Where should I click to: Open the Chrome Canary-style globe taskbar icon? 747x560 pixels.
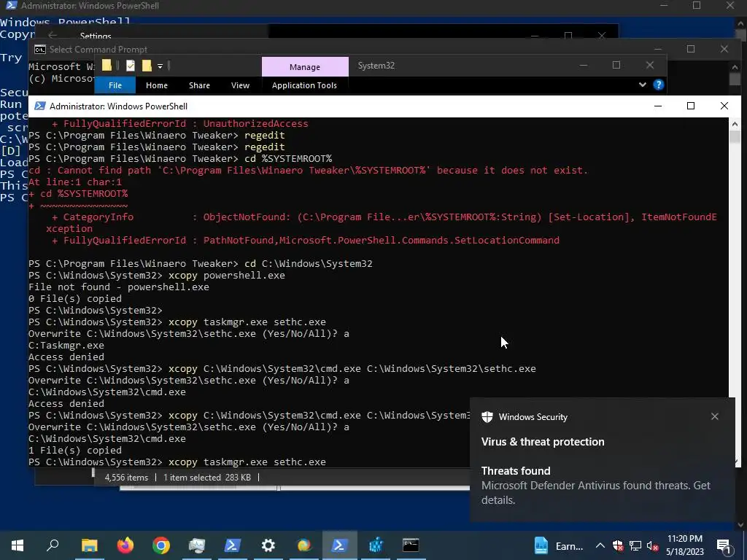304,545
